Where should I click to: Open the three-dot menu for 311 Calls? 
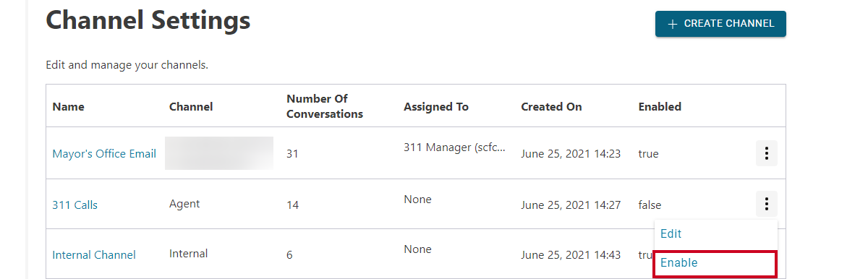767,204
